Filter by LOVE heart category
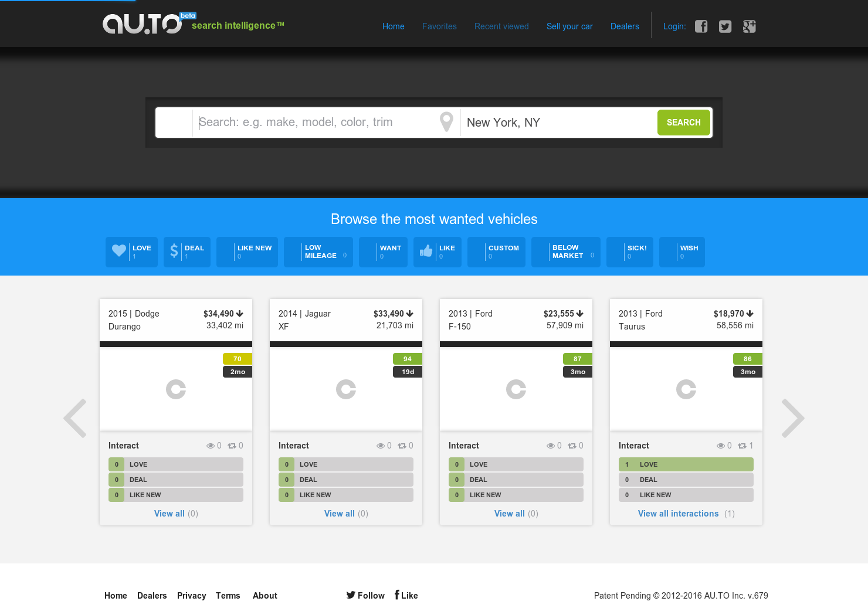 tap(131, 252)
